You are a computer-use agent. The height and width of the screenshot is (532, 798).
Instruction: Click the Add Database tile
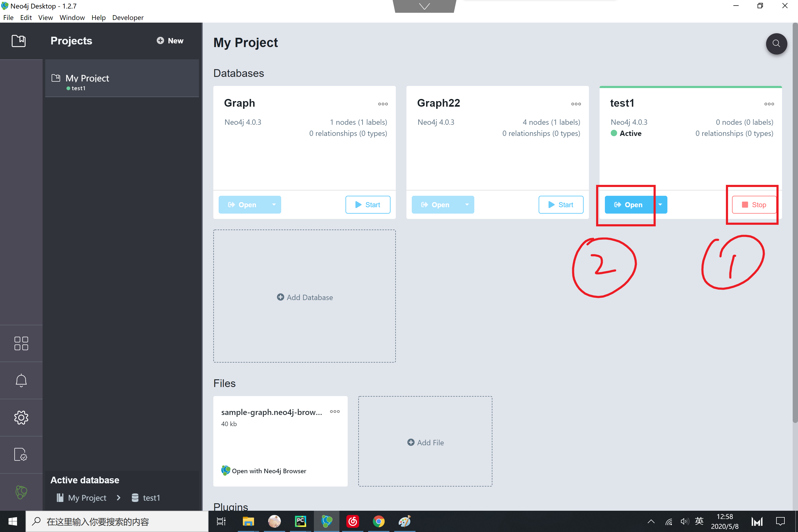click(x=304, y=297)
